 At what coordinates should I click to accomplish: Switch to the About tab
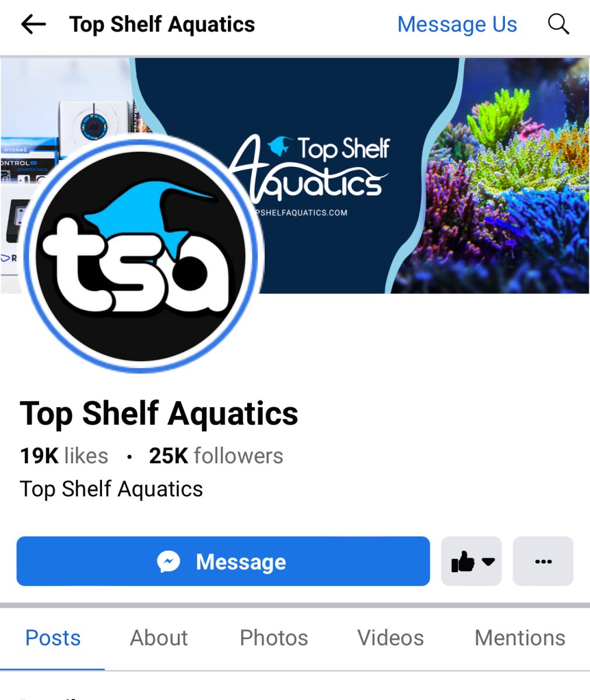click(159, 638)
